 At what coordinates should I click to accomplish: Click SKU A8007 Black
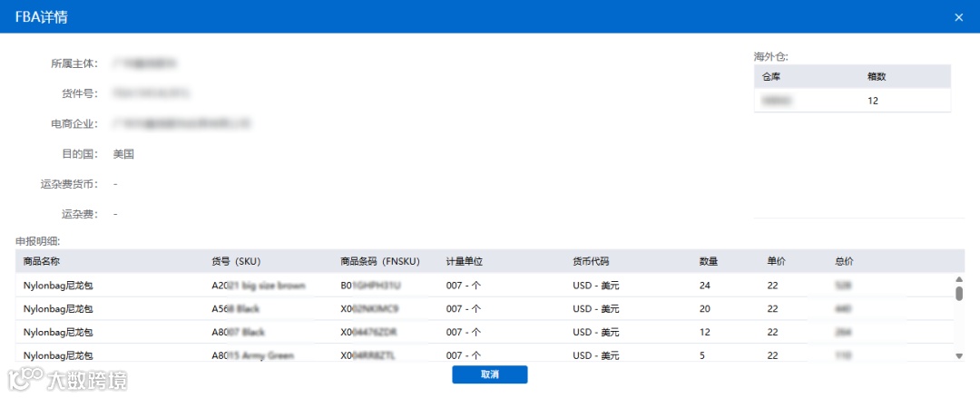coord(239,332)
